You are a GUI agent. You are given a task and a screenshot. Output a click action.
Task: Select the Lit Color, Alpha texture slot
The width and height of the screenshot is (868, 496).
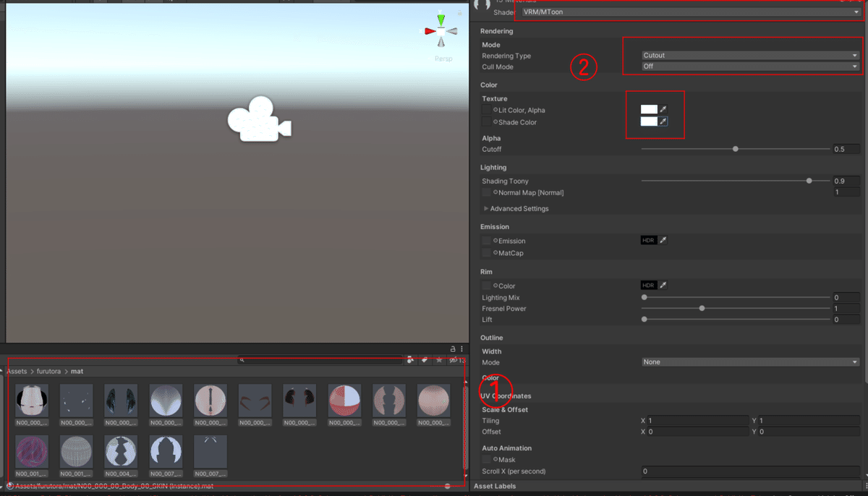click(x=487, y=110)
